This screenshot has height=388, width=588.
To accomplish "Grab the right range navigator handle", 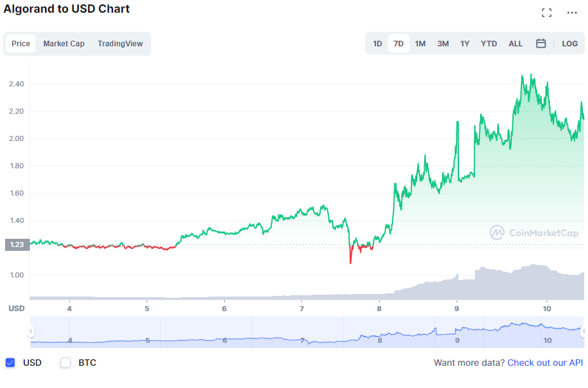I will coord(584,331).
